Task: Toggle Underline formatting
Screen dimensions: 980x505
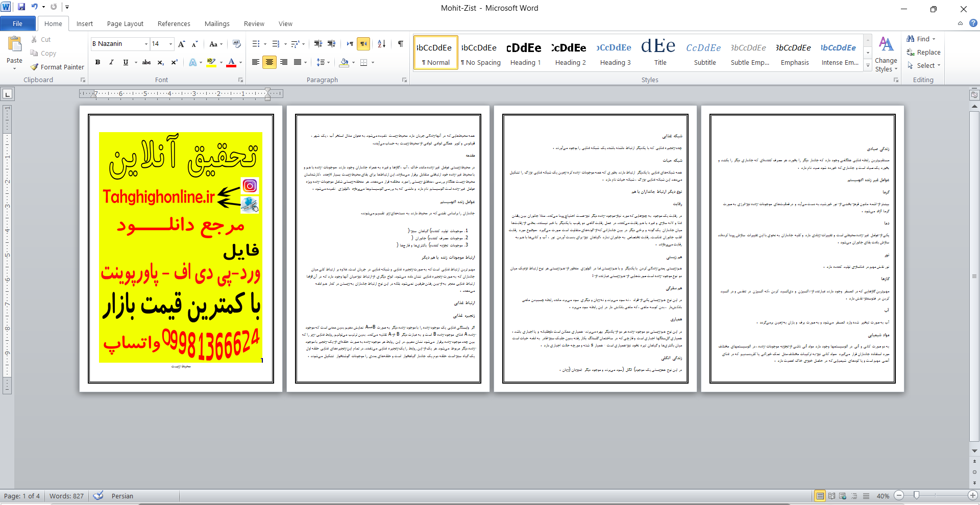Action: pos(126,62)
